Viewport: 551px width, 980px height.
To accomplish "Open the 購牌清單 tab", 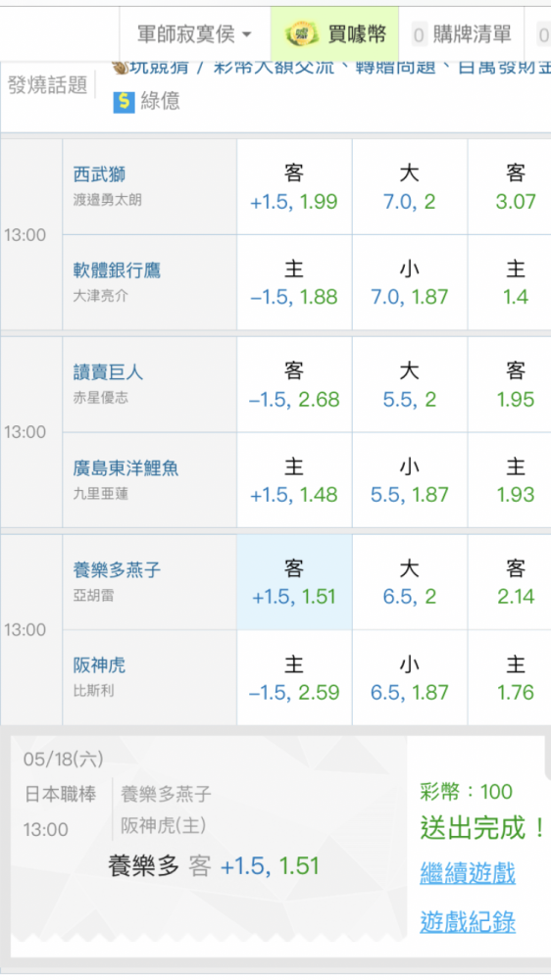I will click(462, 33).
